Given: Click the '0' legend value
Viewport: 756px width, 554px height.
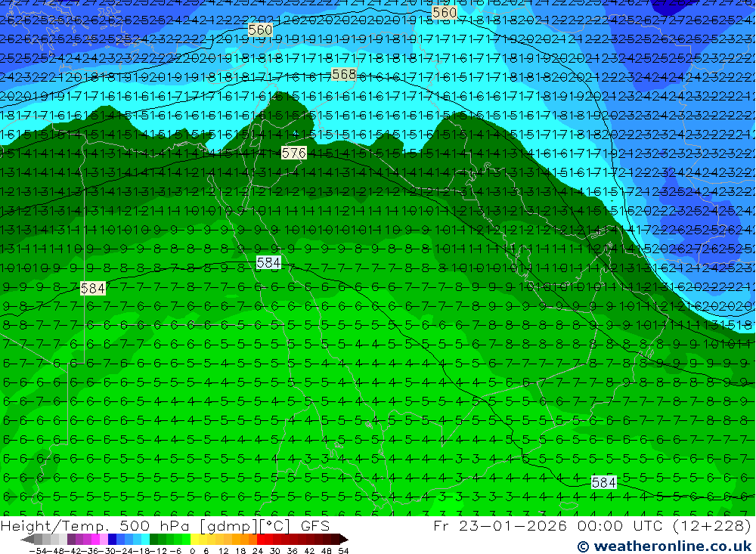Looking at the screenshot, I should tap(192, 551).
